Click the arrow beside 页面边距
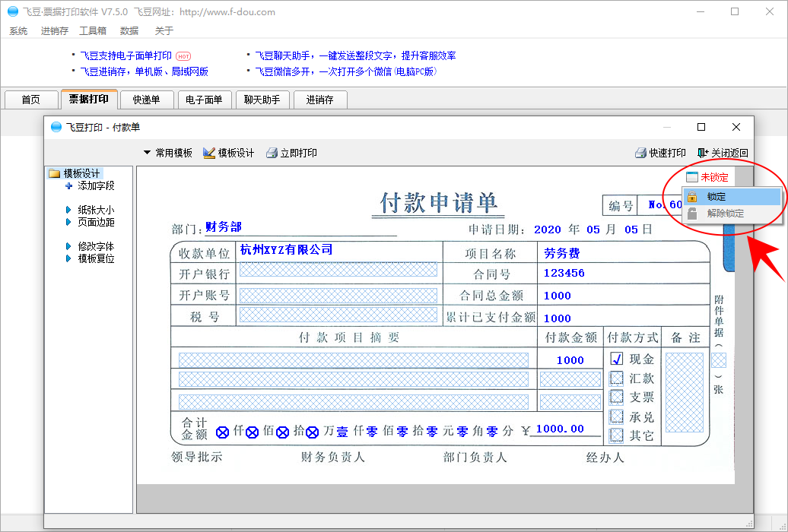Screen dimensions: 788x532 pyautogui.click(x=68, y=222)
